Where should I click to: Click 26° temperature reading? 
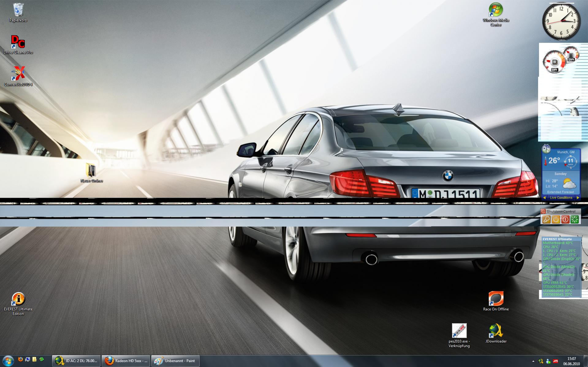(x=554, y=160)
